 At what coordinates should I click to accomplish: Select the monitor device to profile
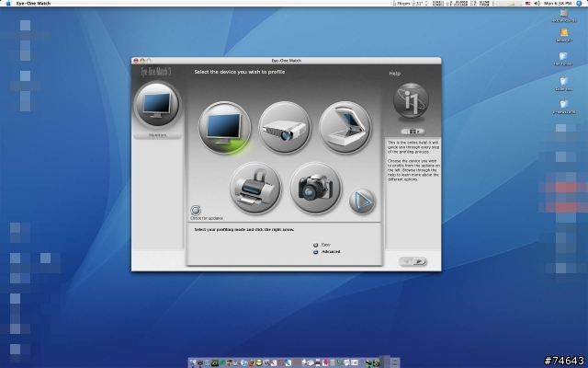click(224, 128)
